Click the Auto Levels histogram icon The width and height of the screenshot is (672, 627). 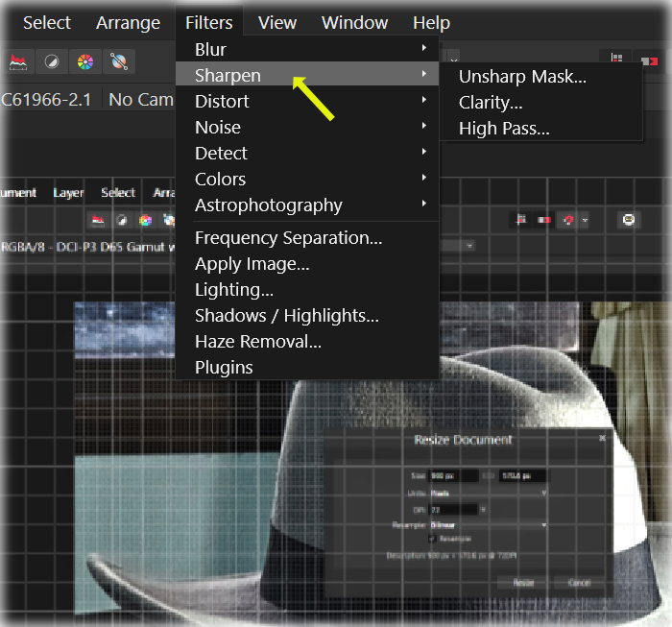(18, 62)
